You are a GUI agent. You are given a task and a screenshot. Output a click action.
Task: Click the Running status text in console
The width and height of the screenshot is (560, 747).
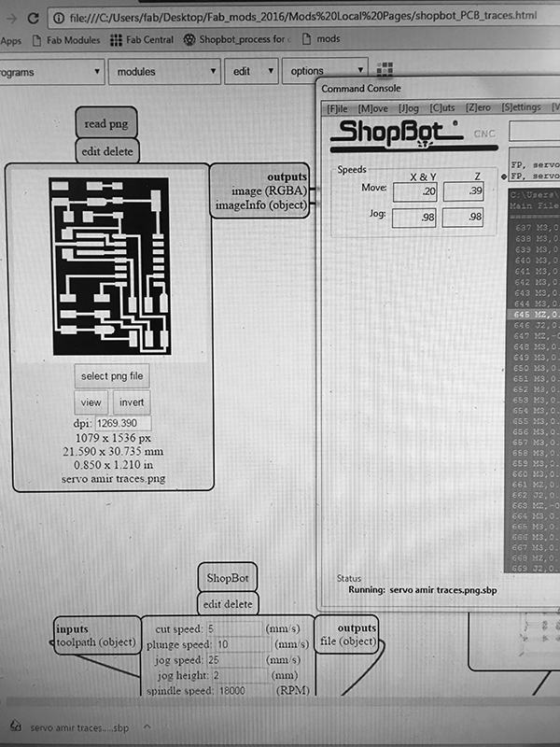tap(423, 590)
